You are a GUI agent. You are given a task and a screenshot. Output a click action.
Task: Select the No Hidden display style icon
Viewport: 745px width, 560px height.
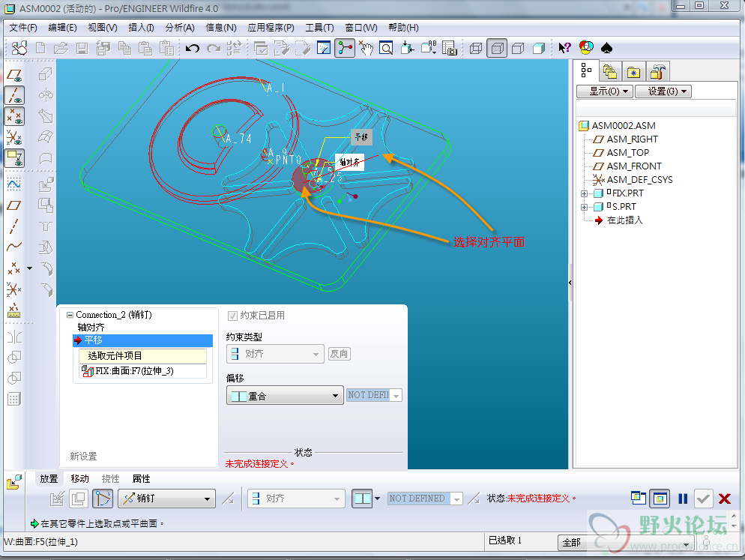pyautogui.click(x=518, y=48)
